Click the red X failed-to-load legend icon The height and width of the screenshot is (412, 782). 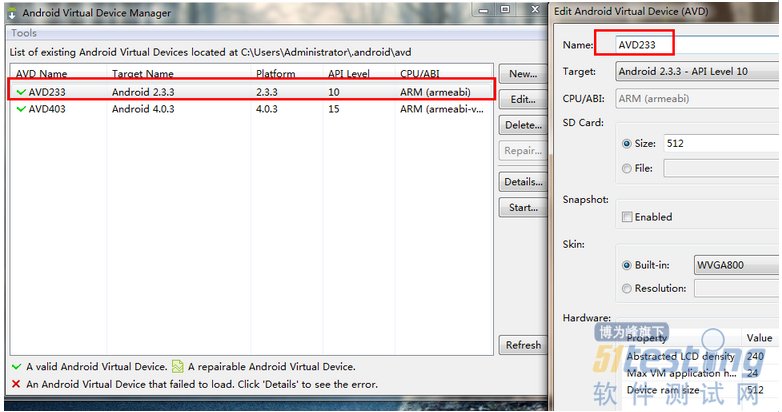pyautogui.click(x=16, y=384)
